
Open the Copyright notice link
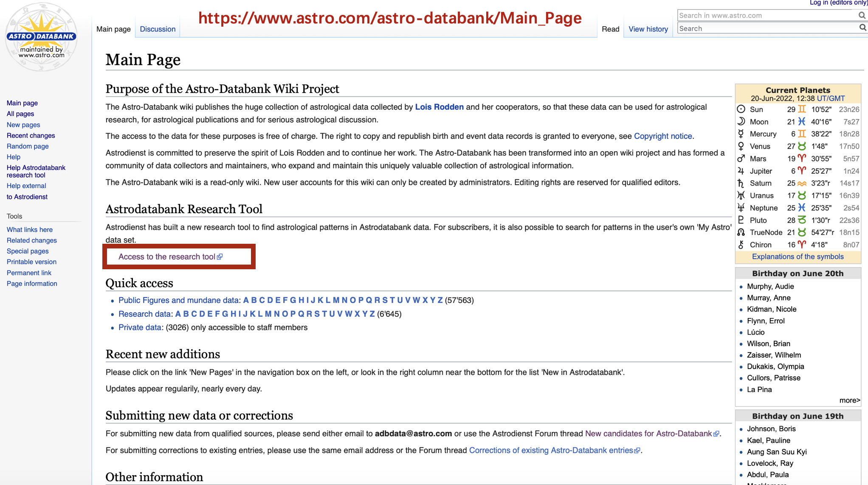point(663,136)
